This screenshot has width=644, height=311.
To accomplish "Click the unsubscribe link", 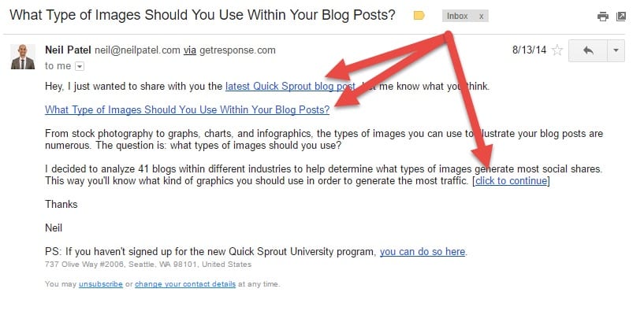I will point(101,284).
